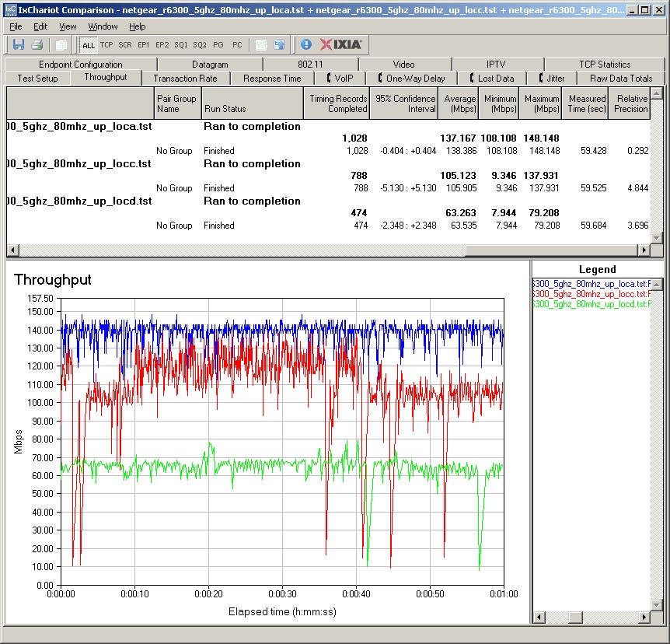Image resolution: width=670 pixels, height=644 pixels.
Task: Click the legend horizontal scroll right arrow
Action: [644, 617]
